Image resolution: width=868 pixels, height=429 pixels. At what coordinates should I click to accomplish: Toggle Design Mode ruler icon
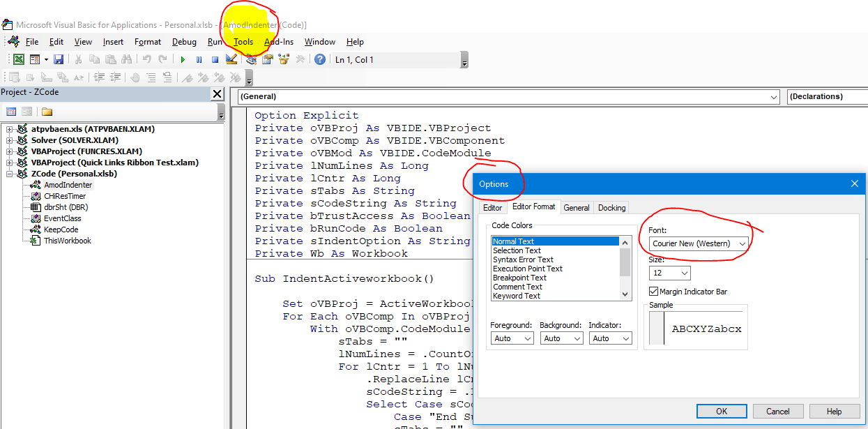pyautogui.click(x=231, y=59)
